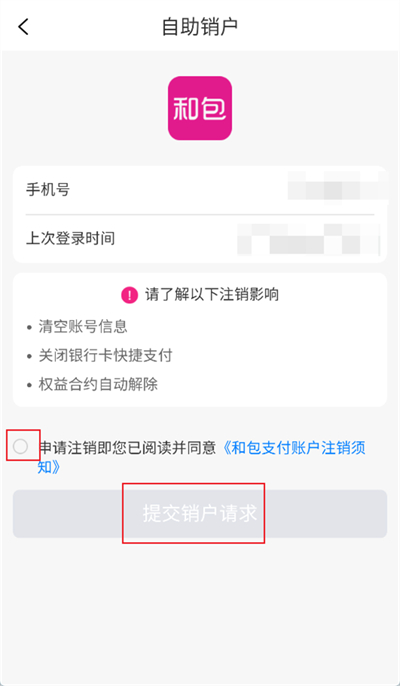Tap the blurred phone number value
The width and height of the screenshot is (400, 686).
[x=337, y=186]
